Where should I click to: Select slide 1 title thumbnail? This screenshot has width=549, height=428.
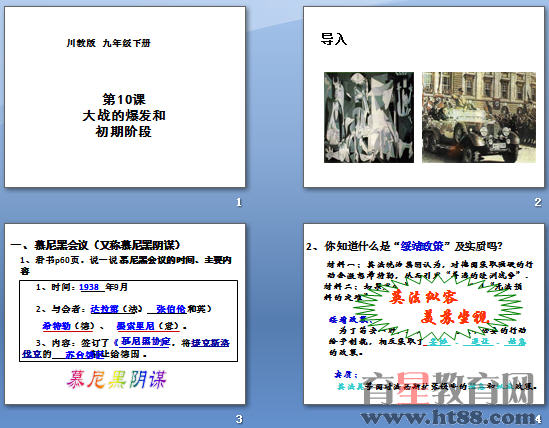125,97
